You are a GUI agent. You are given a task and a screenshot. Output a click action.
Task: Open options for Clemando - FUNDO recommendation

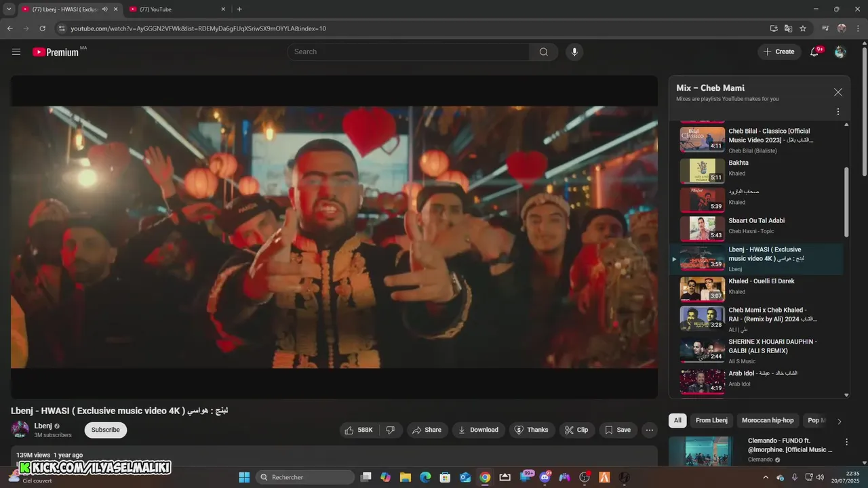point(846,442)
